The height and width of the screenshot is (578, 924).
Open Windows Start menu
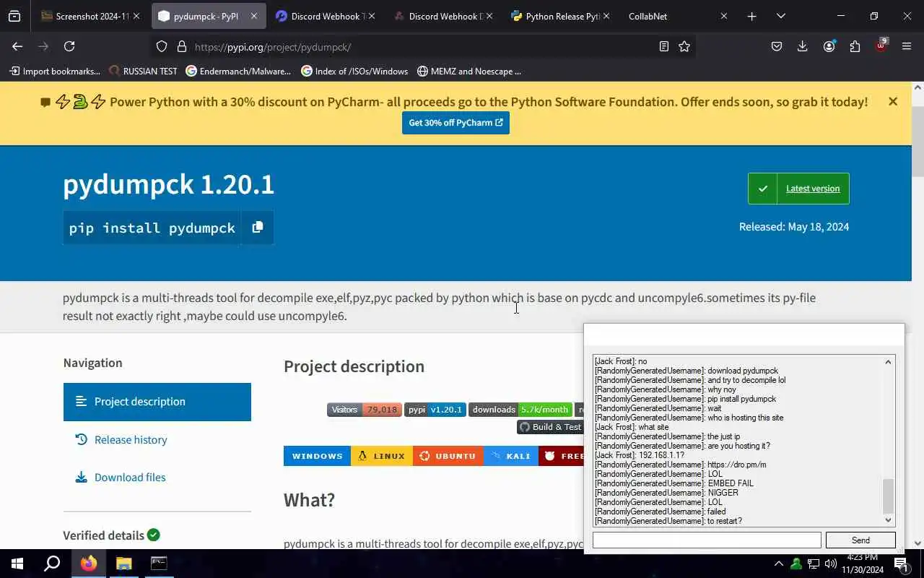point(17,564)
